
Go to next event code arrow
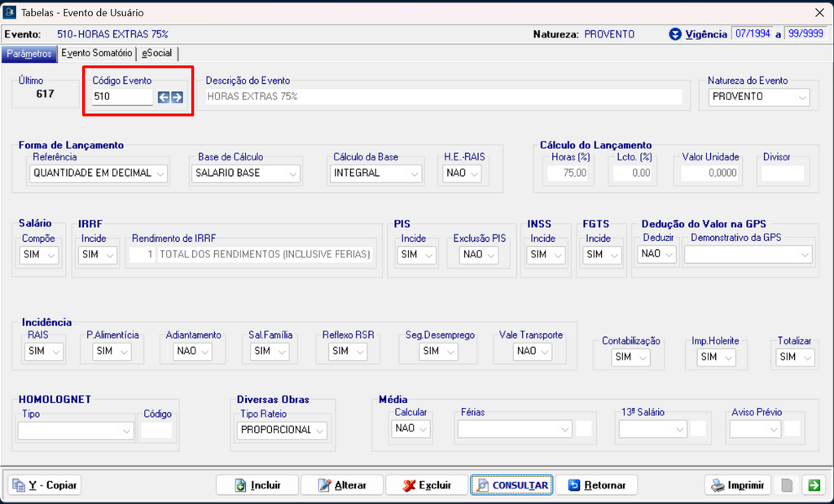pos(177,97)
